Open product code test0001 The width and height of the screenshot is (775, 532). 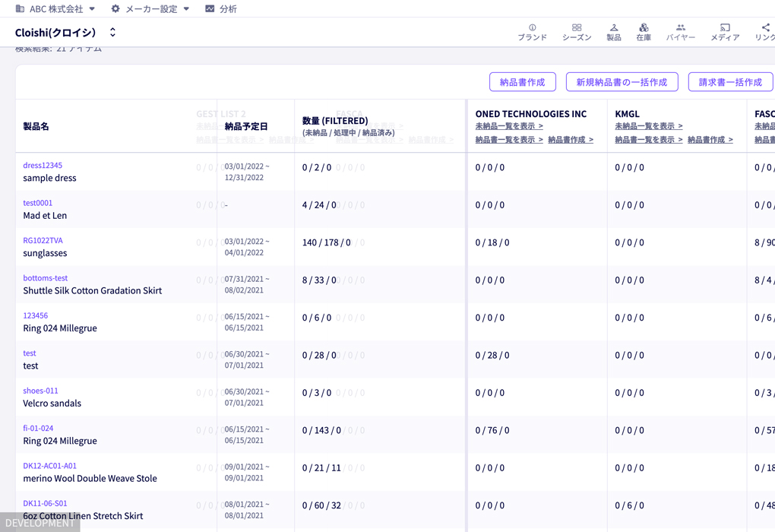coord(37,203)
